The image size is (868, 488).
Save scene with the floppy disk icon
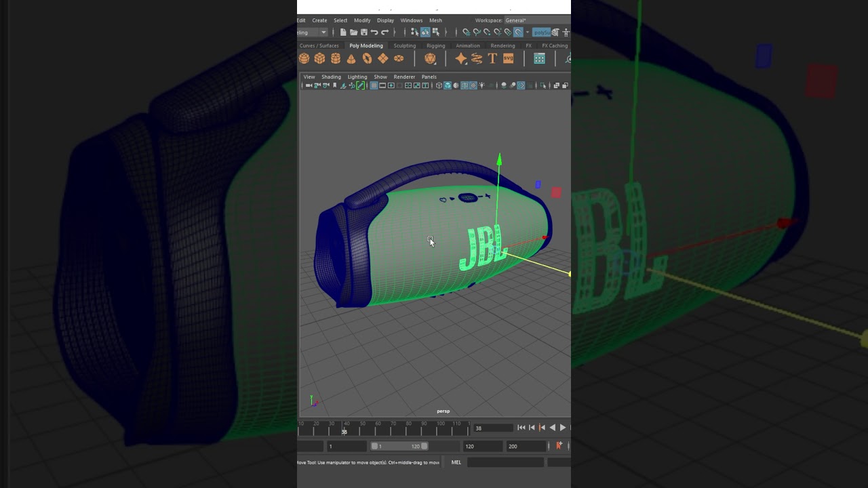(363, 32)
